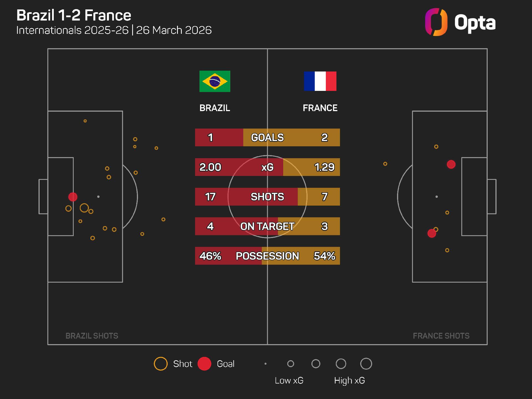Click Brazil's red goal marker

pos(73,197)
